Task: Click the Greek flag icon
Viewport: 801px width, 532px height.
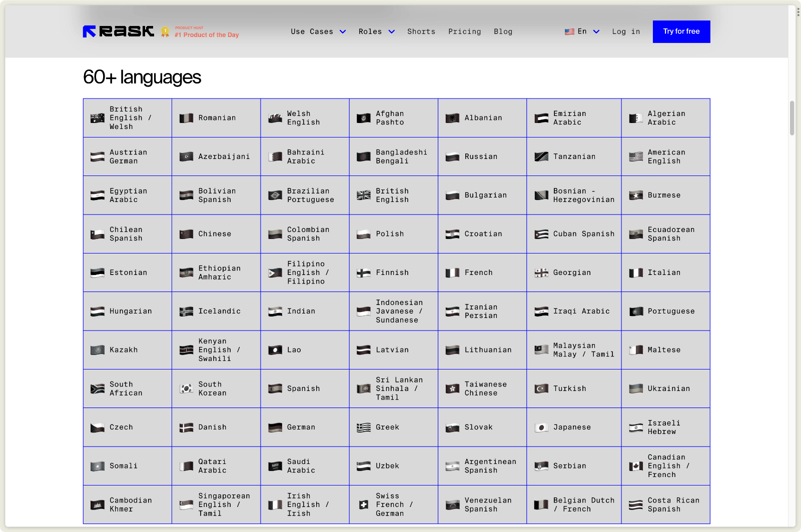Action: coord(364,427)
